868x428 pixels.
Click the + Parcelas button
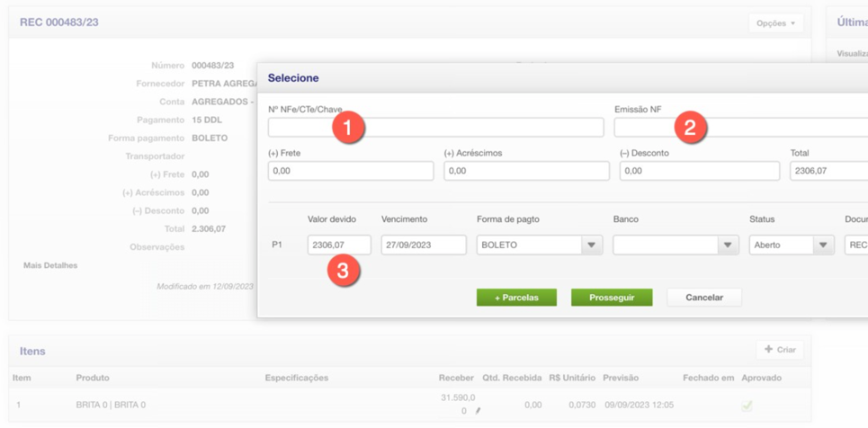pos(516,298)
